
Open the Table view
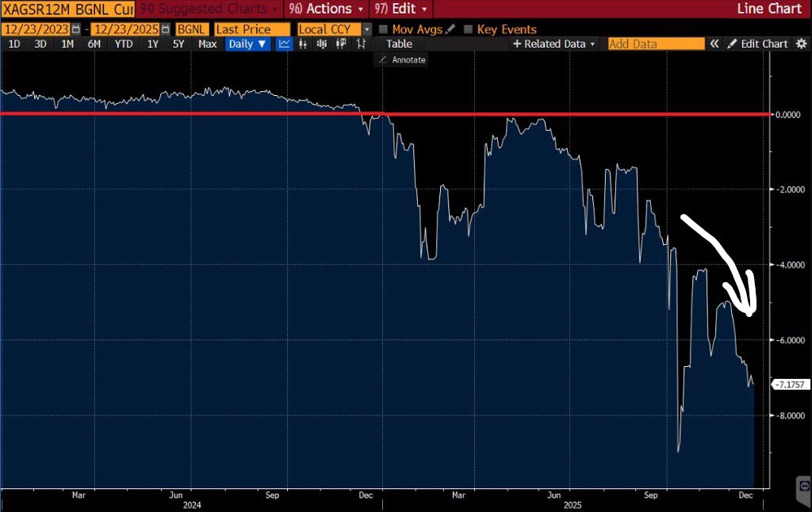[400, 44]
